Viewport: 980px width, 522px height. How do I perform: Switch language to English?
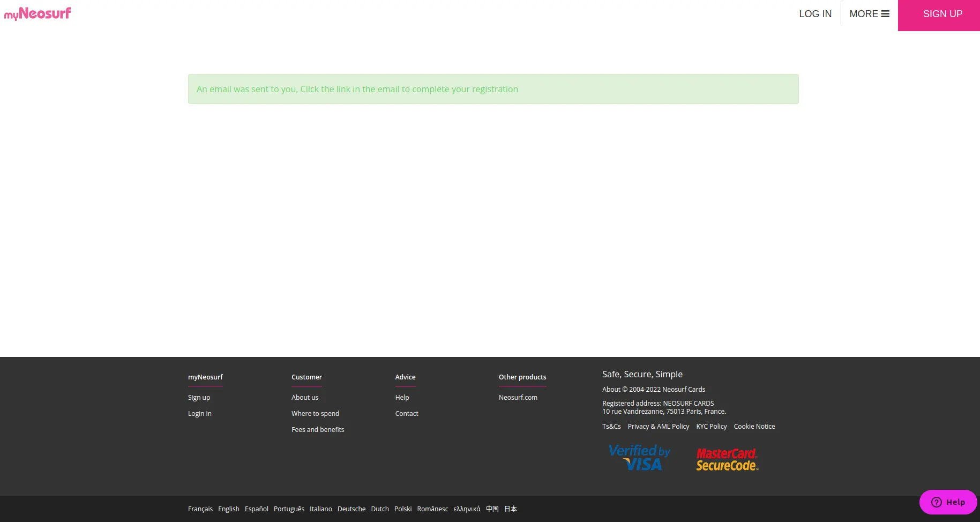coord(229,509)
